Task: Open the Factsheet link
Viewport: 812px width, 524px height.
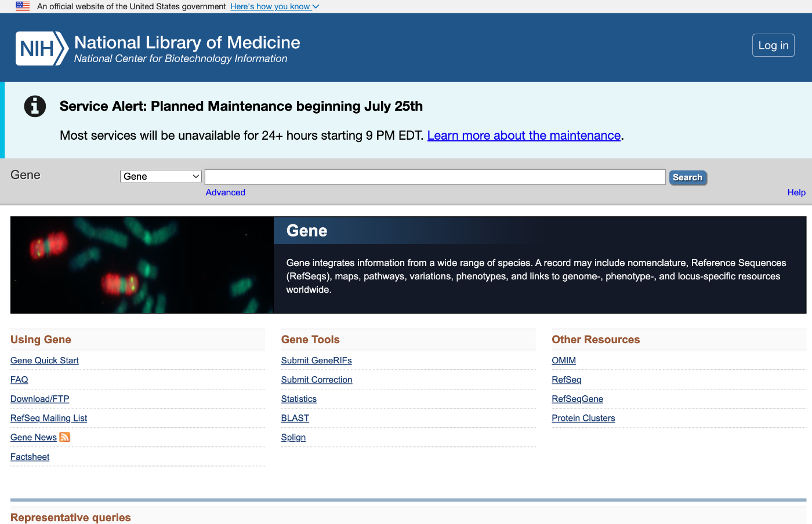Action: point(30,457)
